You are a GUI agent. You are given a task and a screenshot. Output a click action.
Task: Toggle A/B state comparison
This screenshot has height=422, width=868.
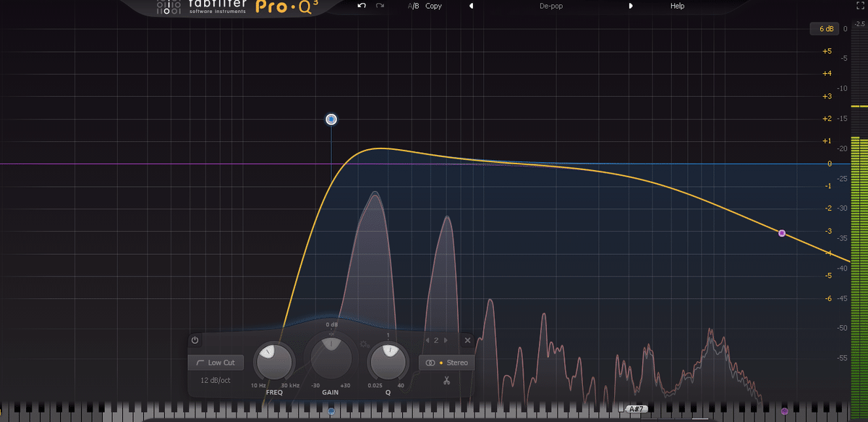pos(413,6)
